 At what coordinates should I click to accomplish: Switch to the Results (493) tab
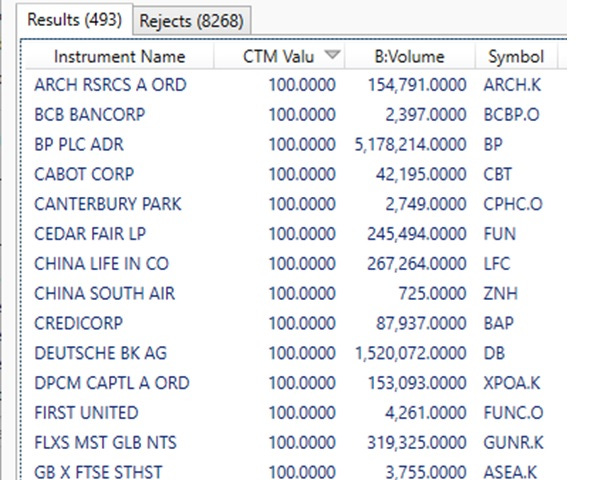point(75,20)
